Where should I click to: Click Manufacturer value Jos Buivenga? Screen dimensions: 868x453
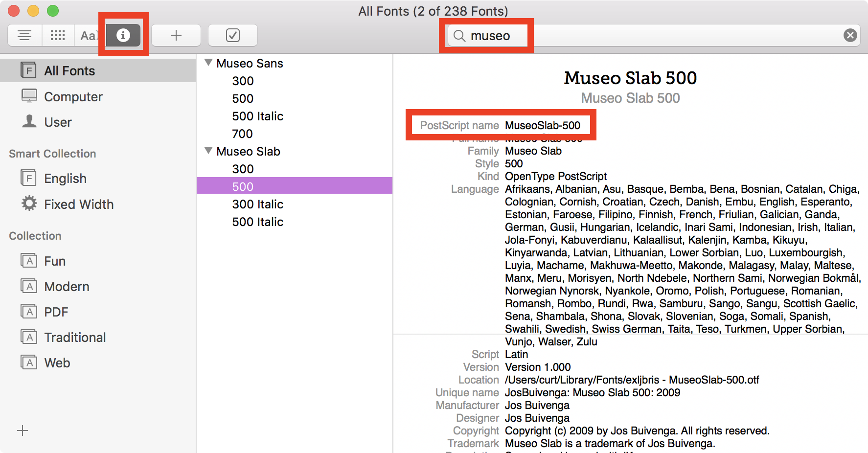(537, 405)
